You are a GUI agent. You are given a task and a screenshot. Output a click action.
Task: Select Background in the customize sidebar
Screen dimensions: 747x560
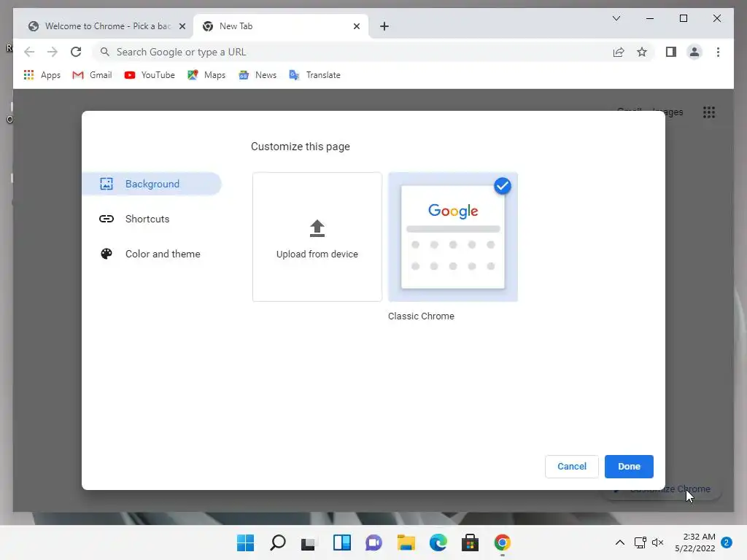coord(152,184)
